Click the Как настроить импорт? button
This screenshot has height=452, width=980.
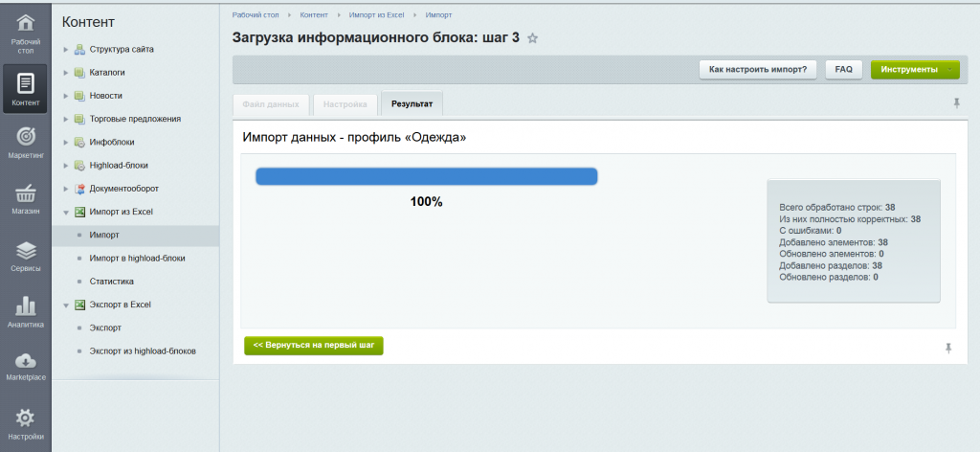point(758,70)
